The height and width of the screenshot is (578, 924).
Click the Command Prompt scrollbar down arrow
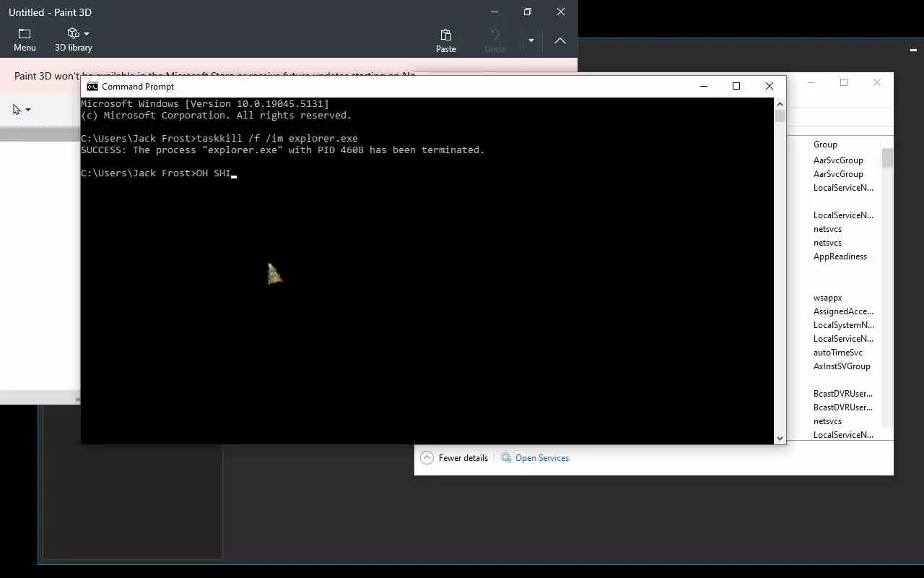coord(780,438)
